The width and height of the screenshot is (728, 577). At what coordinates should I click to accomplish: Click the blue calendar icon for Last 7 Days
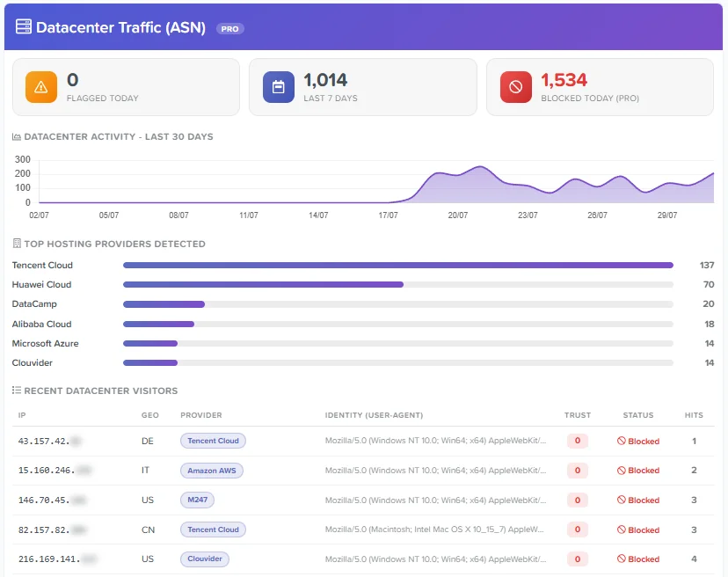coord(279,87)
